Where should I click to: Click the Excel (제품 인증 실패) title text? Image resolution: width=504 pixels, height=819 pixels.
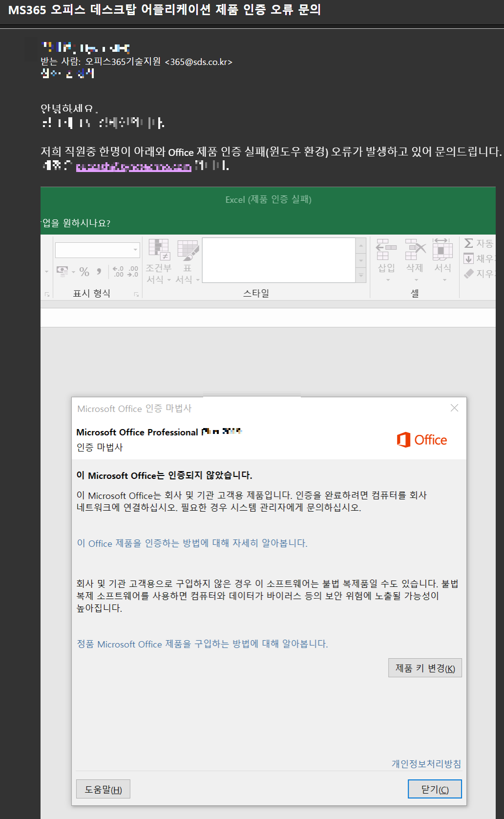pyautogui.click(x=268, y=199)
